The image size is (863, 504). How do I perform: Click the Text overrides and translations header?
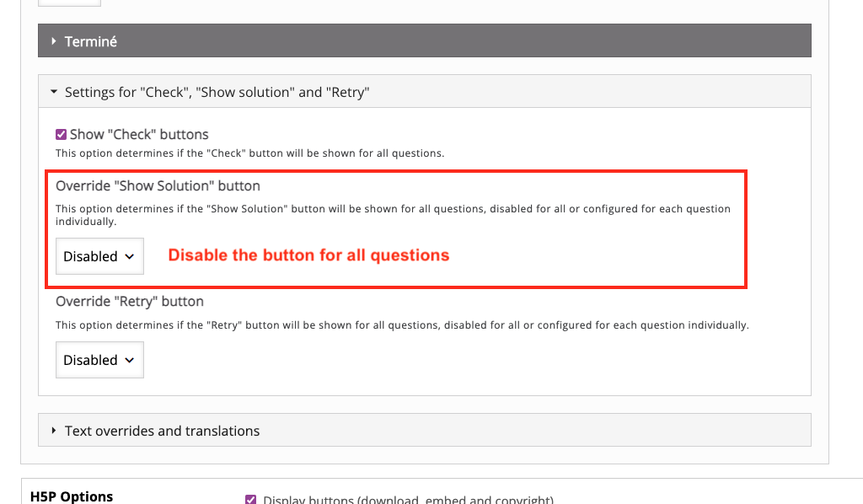[425, 431]
